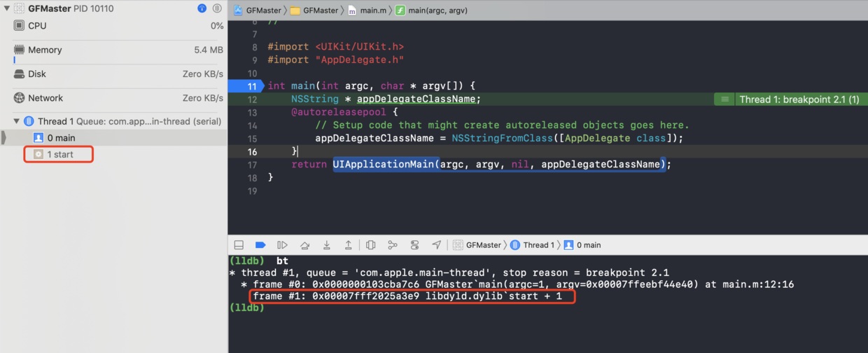Click the int main declaration on line 11
The height and width of the screenshot is (353, 868).
tap(371, 86)
